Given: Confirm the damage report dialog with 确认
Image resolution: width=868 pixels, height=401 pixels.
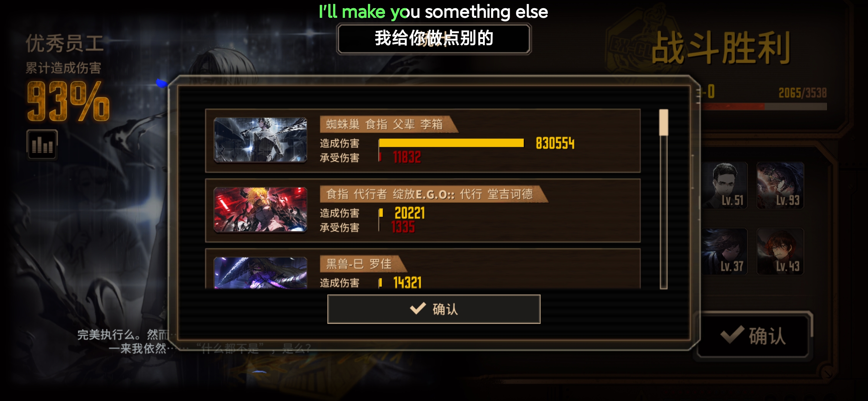Looking at the screenshot, I should 434,309.
